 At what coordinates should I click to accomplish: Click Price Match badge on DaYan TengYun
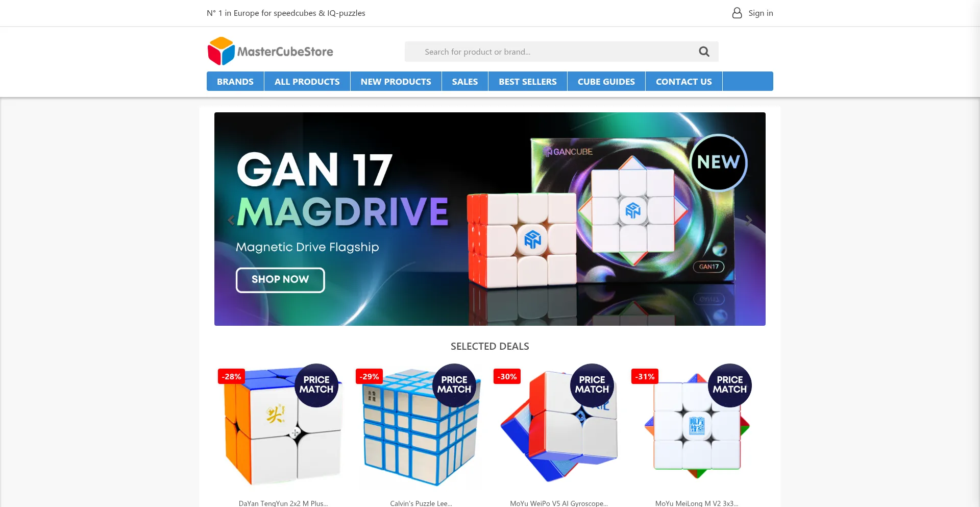(316, 385)
